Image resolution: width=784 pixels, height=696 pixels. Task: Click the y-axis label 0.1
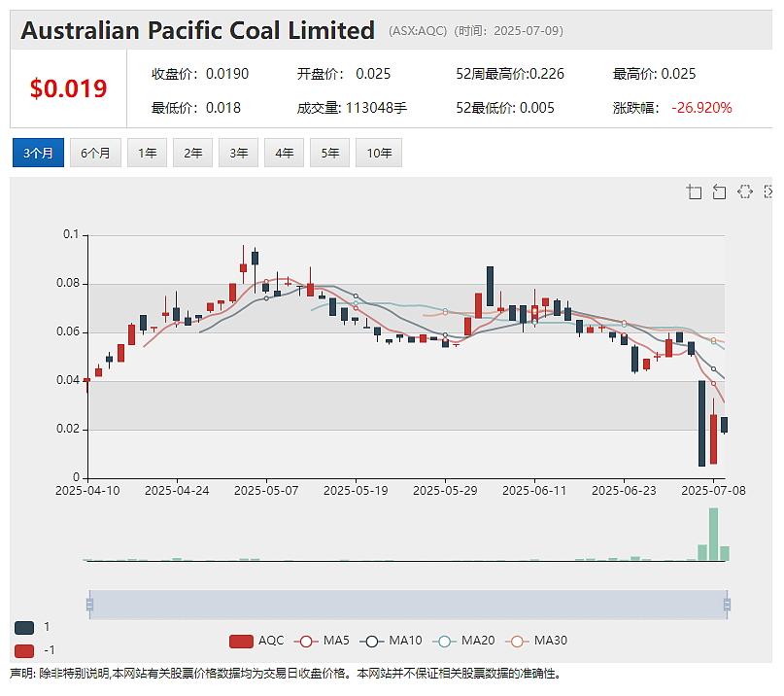pyautogui.click(x=71, y=234)
